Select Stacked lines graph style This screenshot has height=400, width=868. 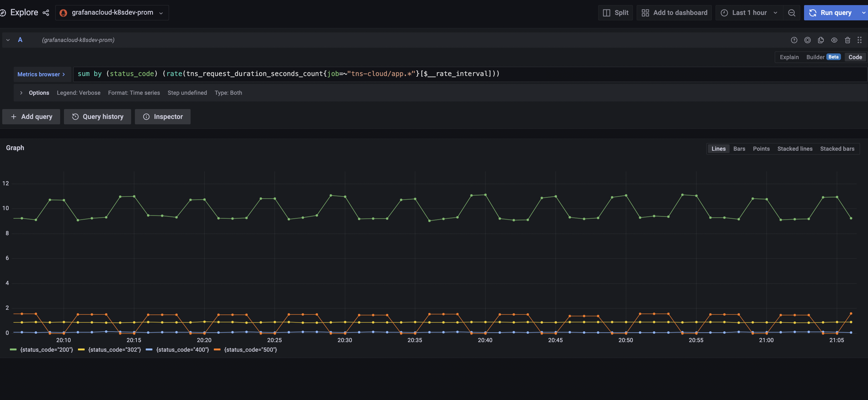794,149
